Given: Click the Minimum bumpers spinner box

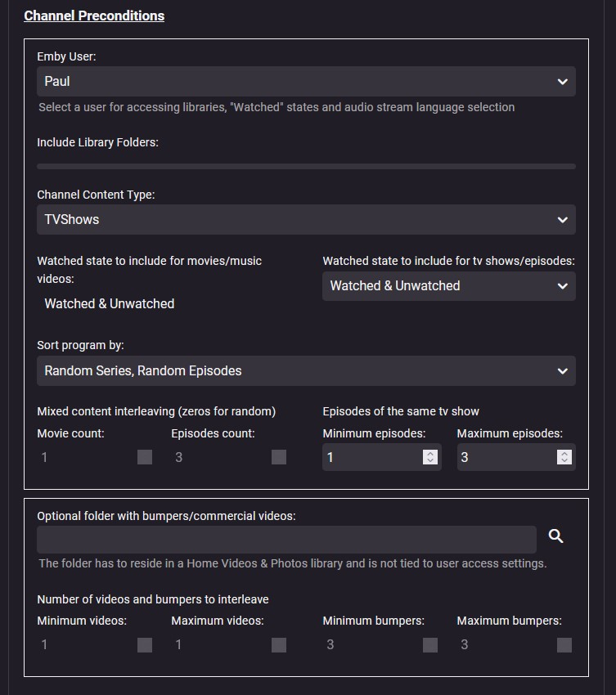Looking at the screenshot, I should click(430, 645).
